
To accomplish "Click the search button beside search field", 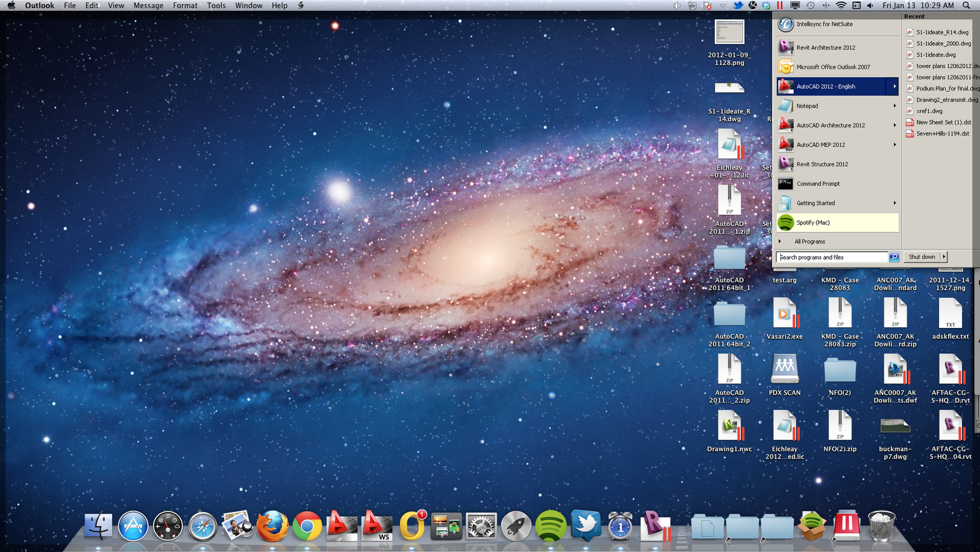I will point(894,258).
